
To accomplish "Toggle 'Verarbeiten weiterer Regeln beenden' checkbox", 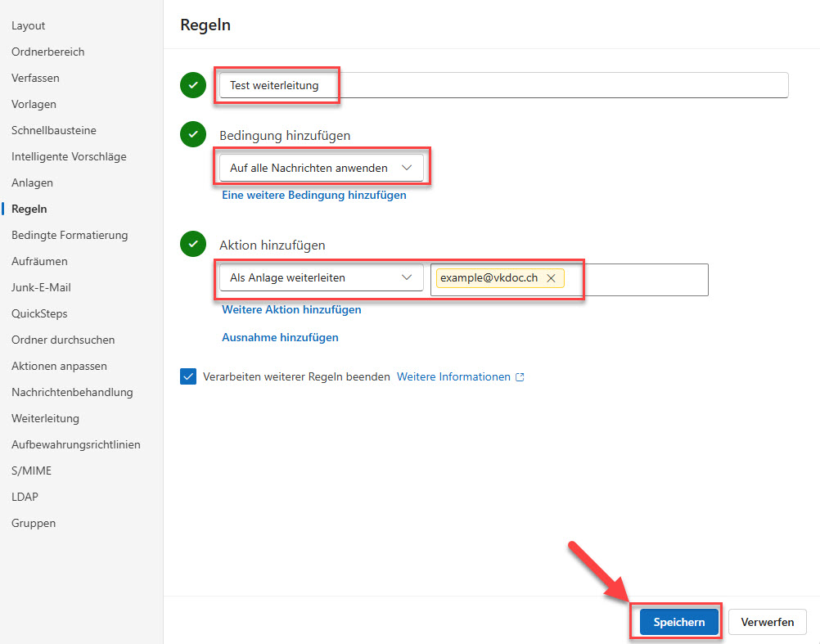I will coord(188,376).
